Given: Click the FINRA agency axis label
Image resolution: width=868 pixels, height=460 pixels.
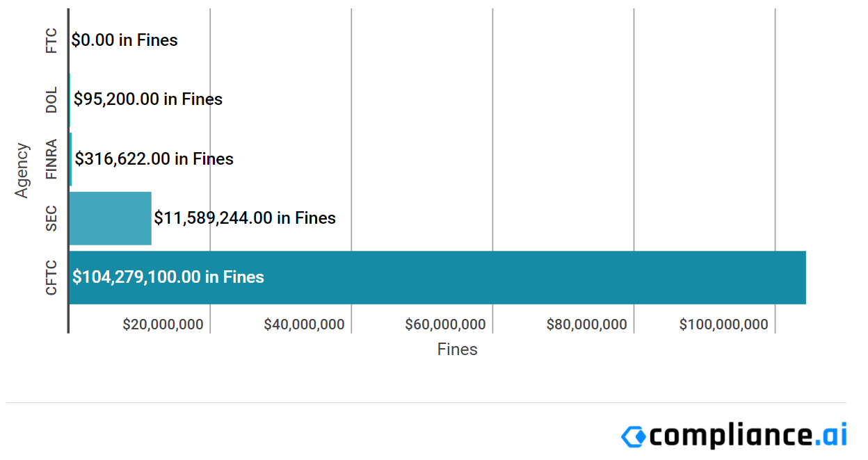Looking at the screenshot, I should [51, 159].
